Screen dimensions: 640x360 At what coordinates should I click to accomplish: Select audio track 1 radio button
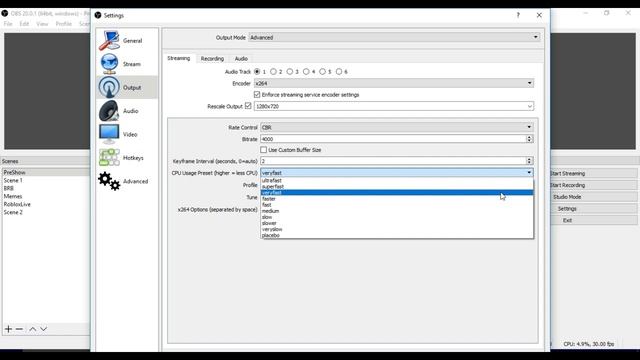coord(257,71)
